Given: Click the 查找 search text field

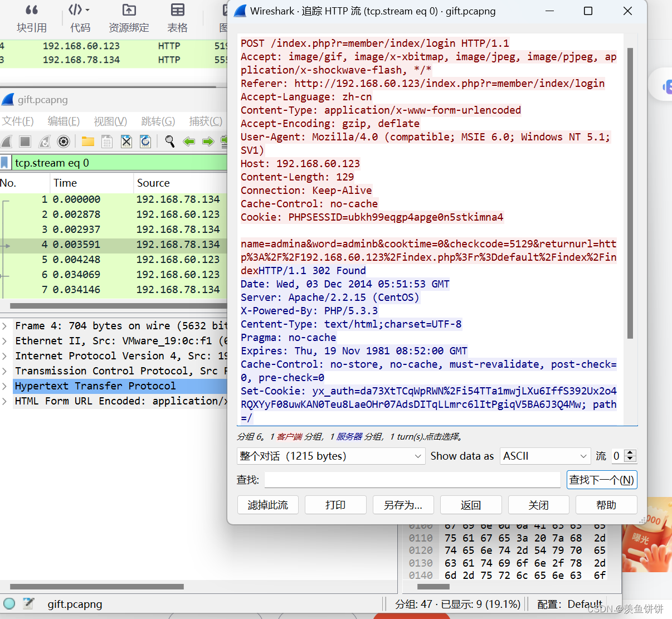Looking at the screenshot, I should click(x=412, y=480).
